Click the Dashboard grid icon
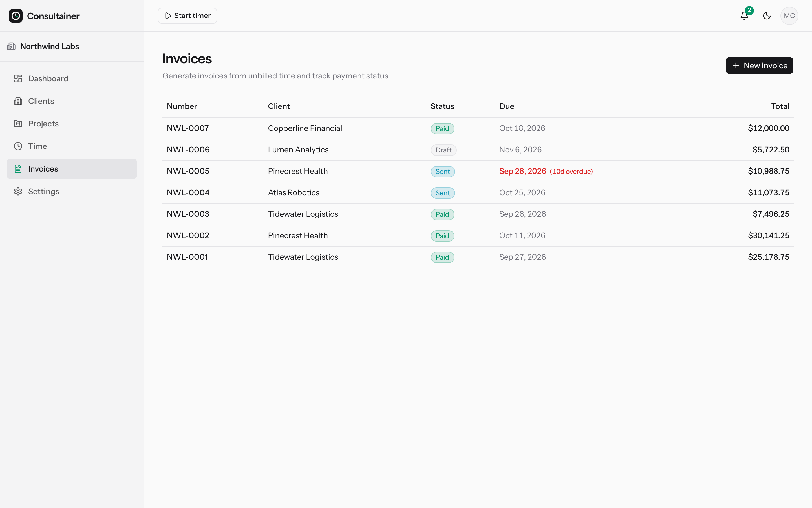 tap(18, 79)
